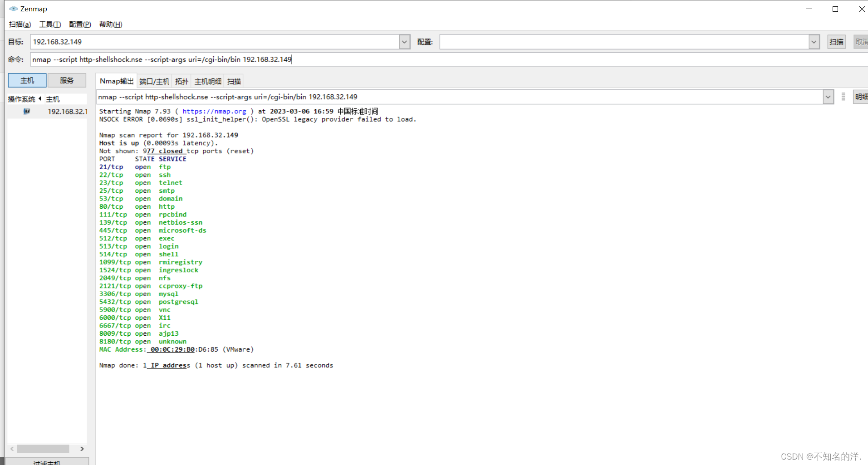
Task: Switch to the 端口/主机 tab
Action: pos(154,82)
